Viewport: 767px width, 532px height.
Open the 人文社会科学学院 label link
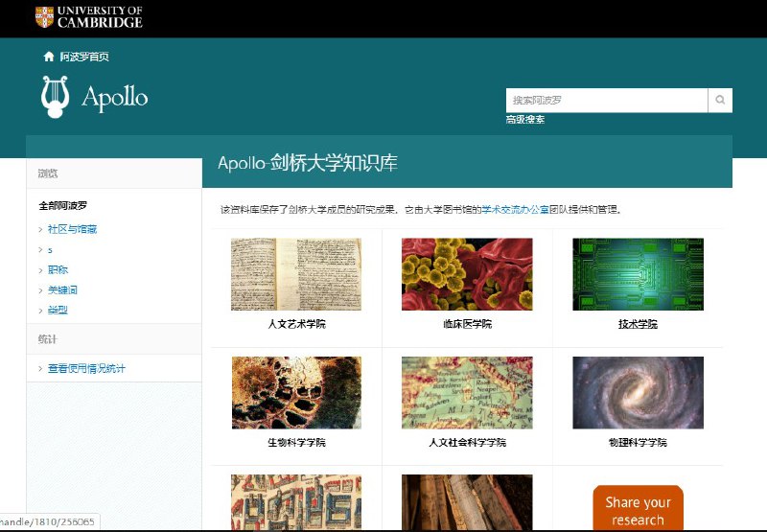pyautogui.click(x=467, y=443)
